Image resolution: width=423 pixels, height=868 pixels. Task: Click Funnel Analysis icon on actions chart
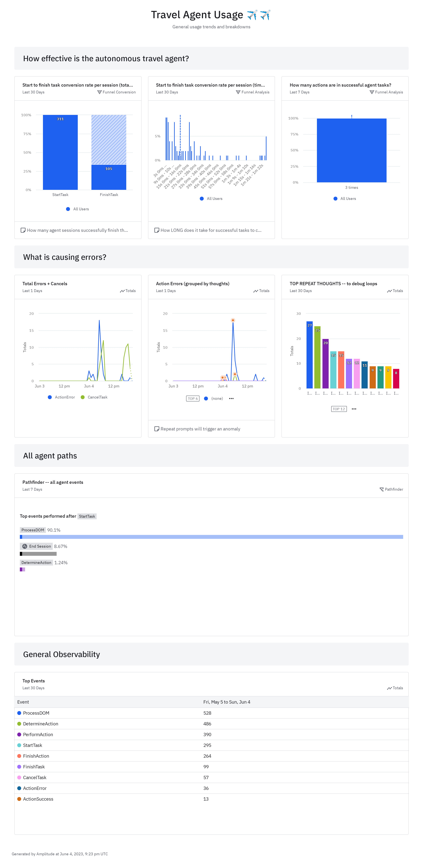(371, 92)
